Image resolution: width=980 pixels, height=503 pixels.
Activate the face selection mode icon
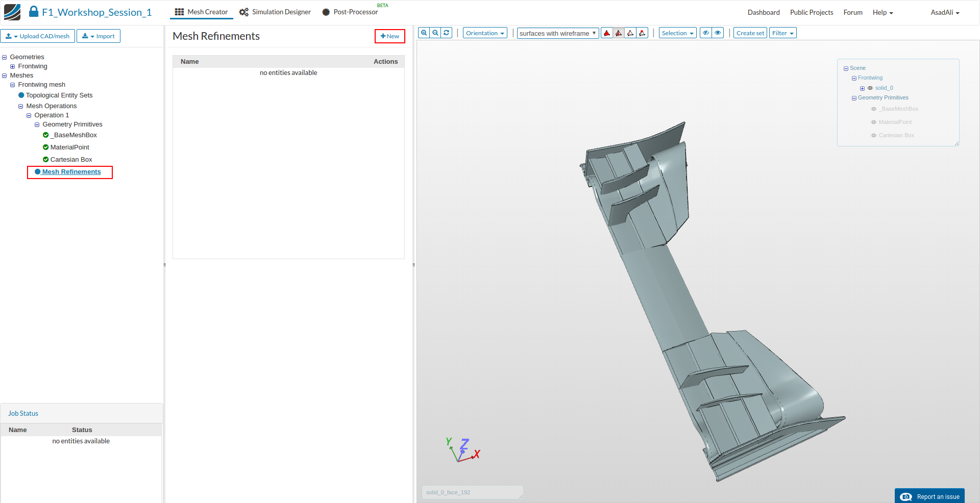[x=619, y=33]
